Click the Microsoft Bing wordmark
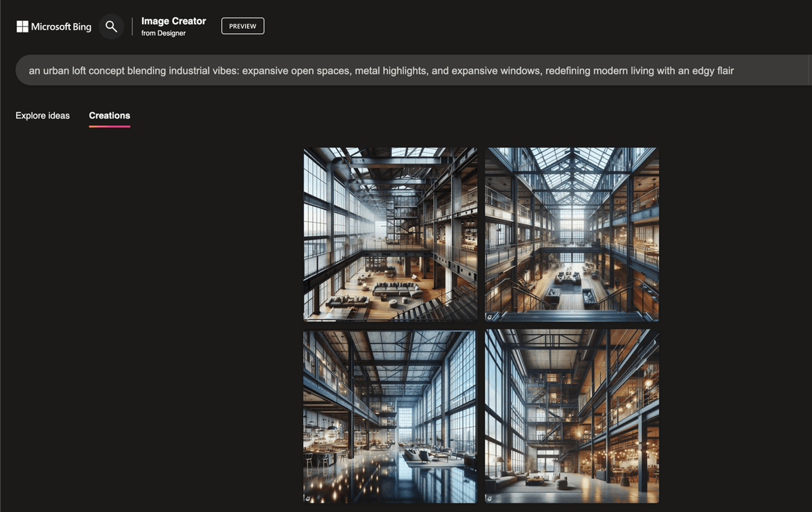 pyautogui.click(x=61, y=27)
